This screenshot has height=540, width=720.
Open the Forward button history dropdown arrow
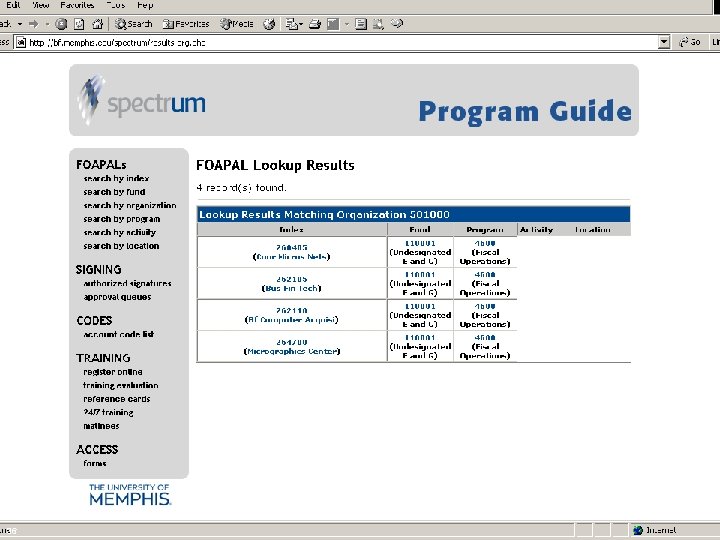(x=47, y=24)
